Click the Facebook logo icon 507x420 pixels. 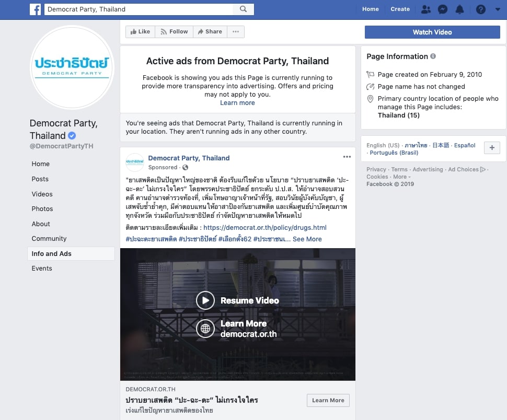point(35,9)
